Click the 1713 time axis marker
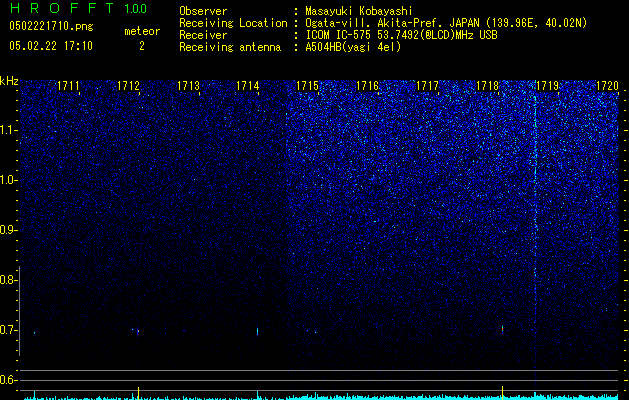Image resolution: width=629 pixels, height=400 pixels. coord(188,86)
